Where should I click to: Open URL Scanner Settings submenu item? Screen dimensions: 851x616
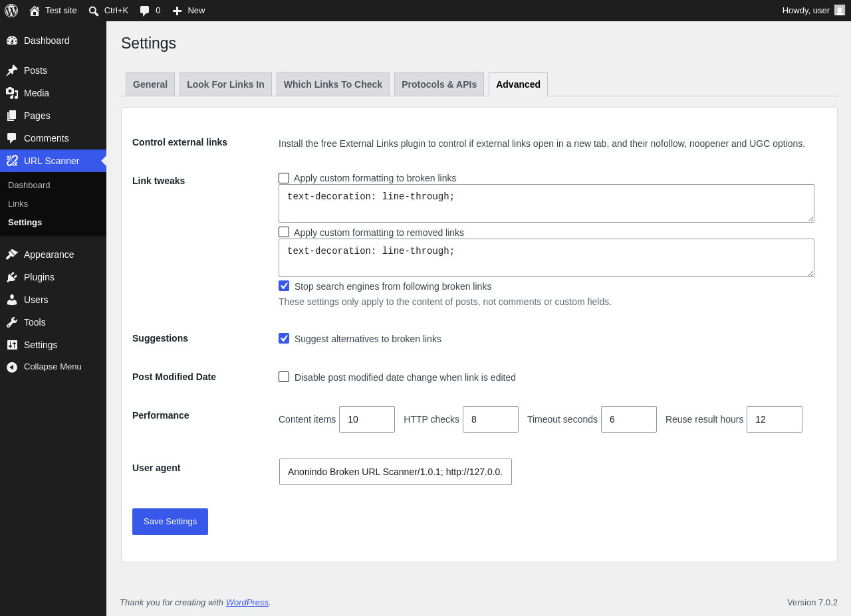(x=53, y=222)
